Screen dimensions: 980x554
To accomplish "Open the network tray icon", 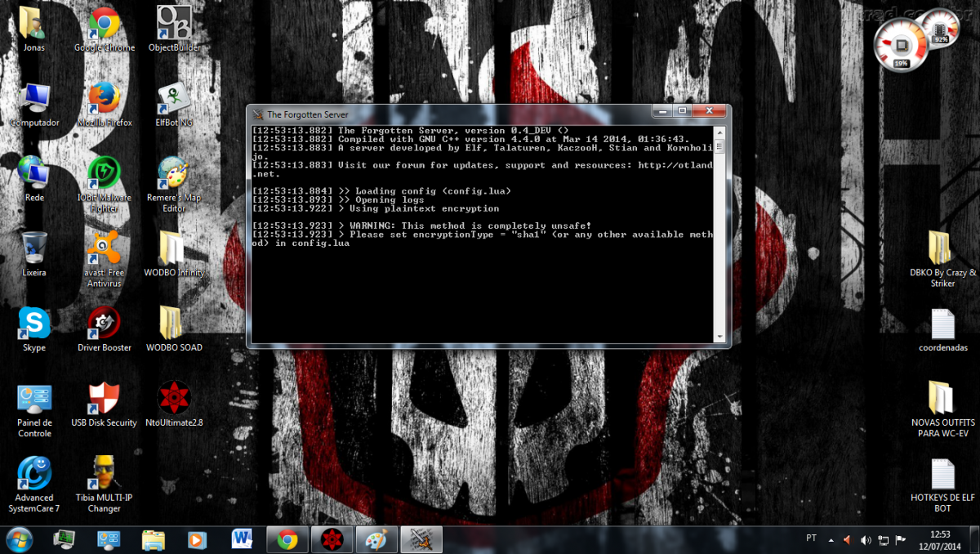I will click(883, 540).
